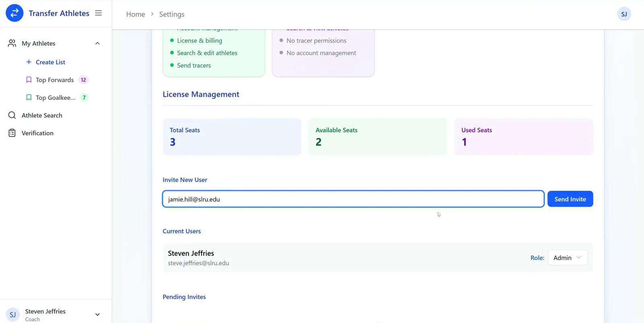Click the Used Seats card label
Image resolution: width=644 pixels, height=323 pixels.
[x=477, y=130]
